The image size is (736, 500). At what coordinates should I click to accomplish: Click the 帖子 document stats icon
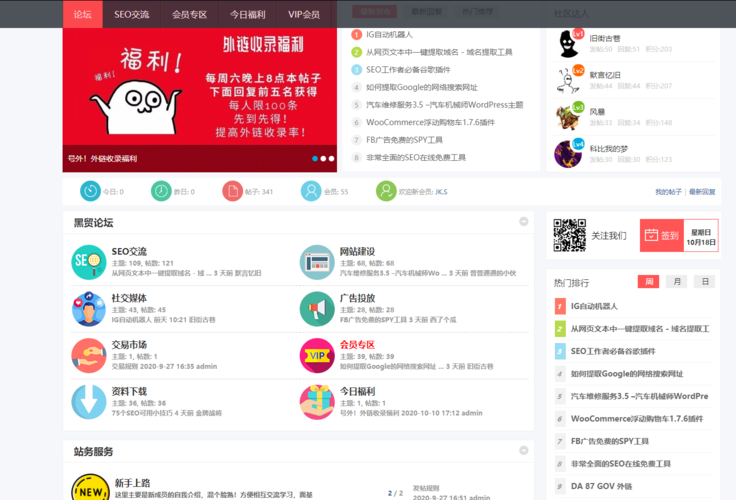point(232,191)
